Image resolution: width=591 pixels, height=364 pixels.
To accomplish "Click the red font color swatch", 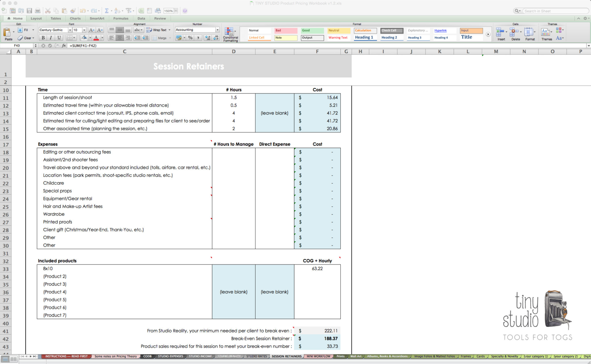I will pyautogui.click(x=96, y=38).
